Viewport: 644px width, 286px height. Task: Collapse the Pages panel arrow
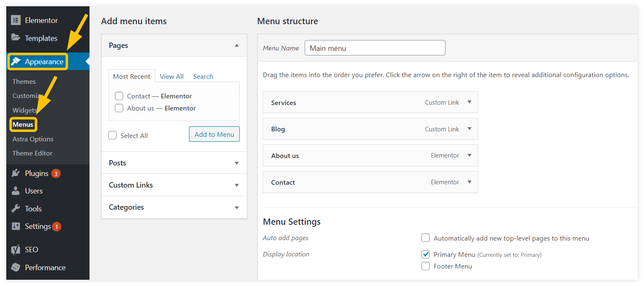coord(237,45)
